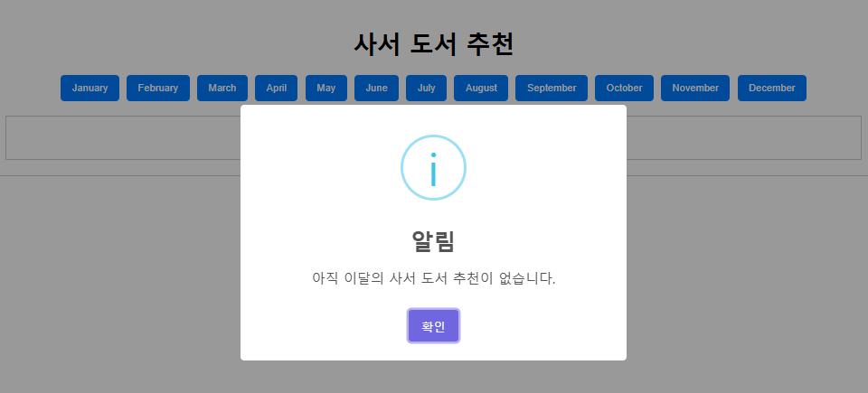Choose the February month button

click(157, 88)
